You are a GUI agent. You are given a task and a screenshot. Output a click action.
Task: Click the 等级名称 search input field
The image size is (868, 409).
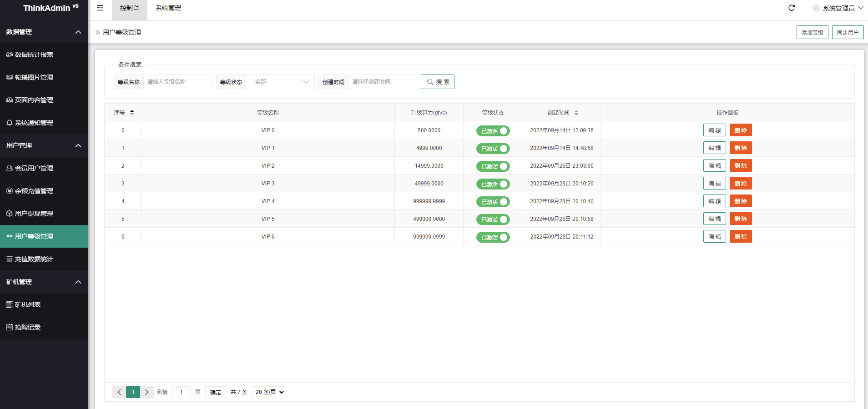(177, 82)
